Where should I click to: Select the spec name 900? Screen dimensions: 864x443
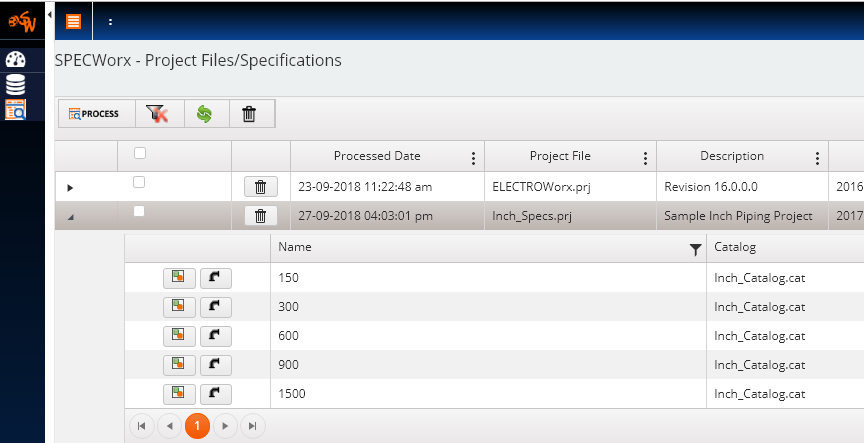pyautogui.click(x=288, y=365)
